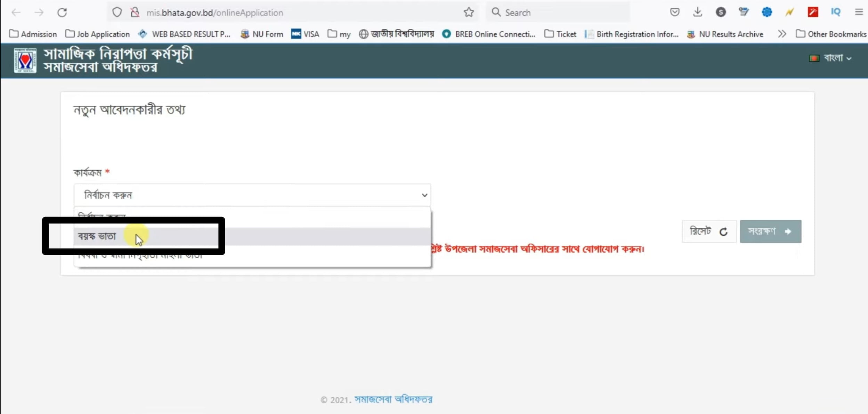The image size is (868, 414).
Task: Click the সংরক্ষণ save button
Action: point(770,231)
